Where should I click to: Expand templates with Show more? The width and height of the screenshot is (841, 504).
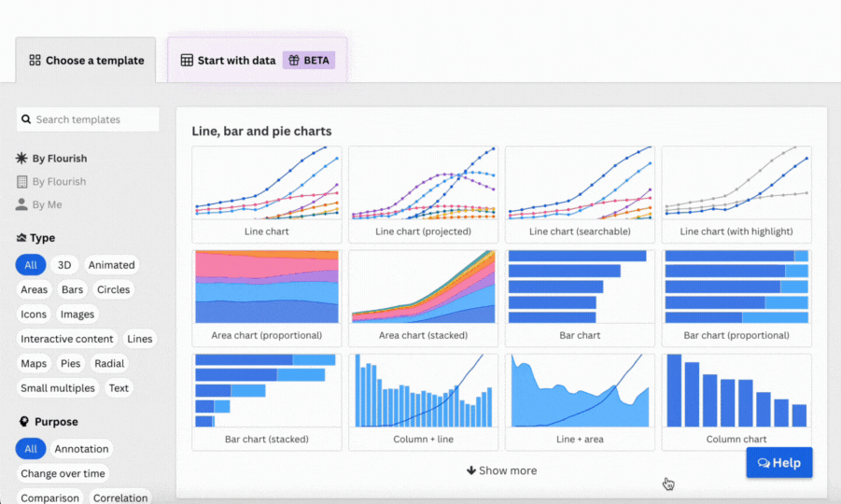(501, 470)
